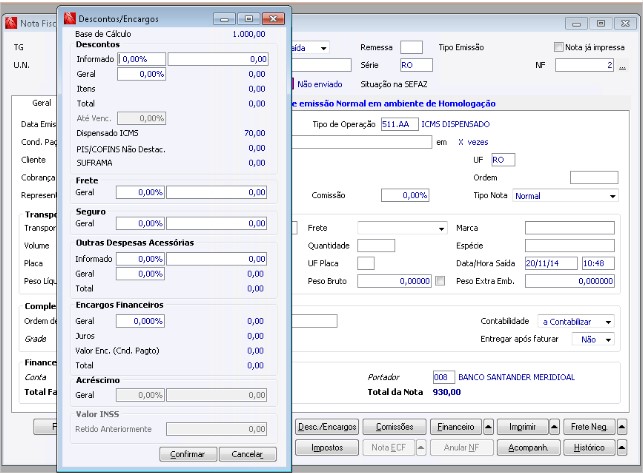Open the Frete dropdown in transport section

click(441, 228)
